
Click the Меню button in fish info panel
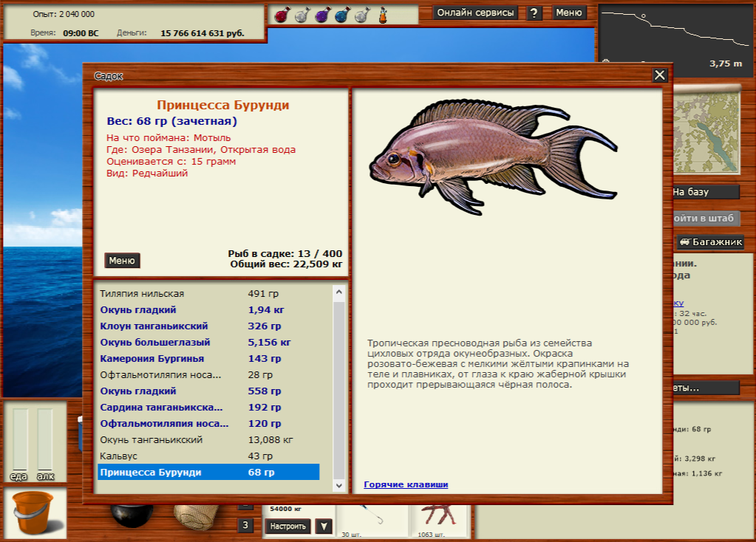(122, 261)
